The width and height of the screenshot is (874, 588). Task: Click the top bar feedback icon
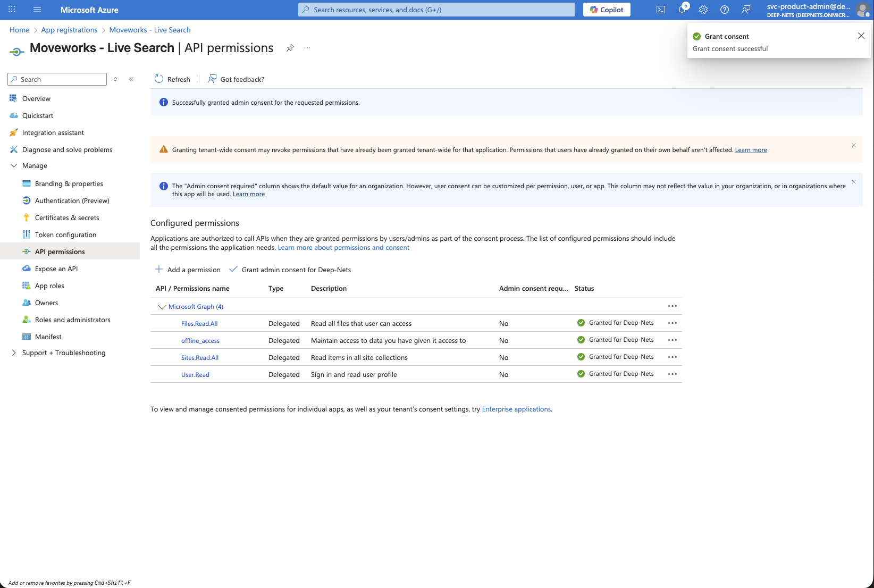(x=746, y=10)
